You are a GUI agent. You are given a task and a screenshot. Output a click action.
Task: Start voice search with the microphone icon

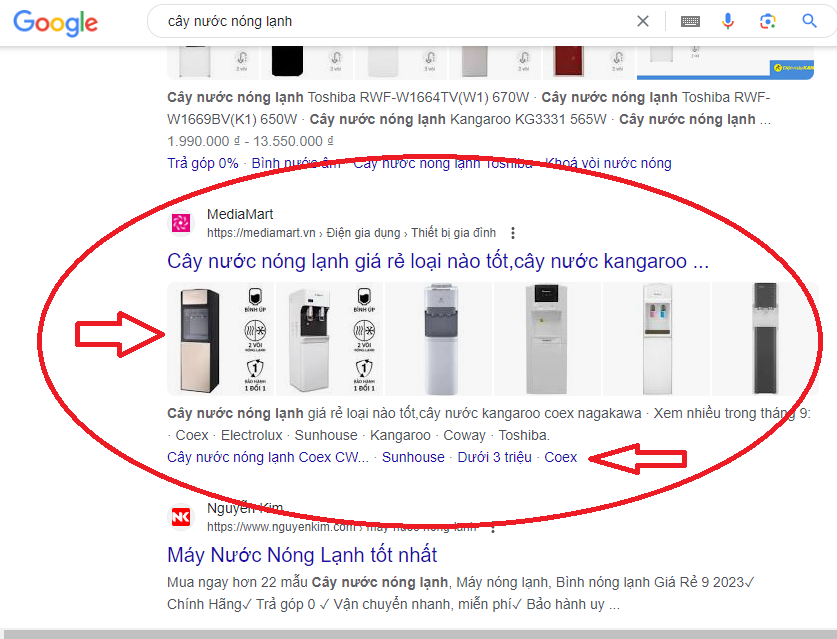[728, 21]
